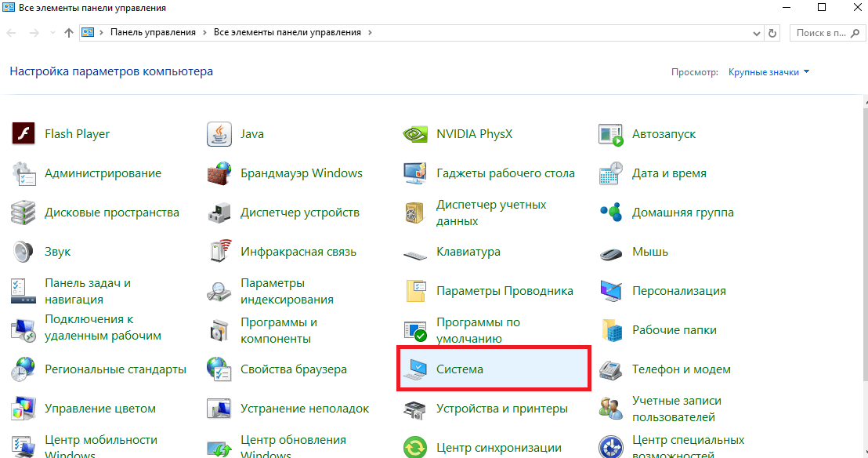Open the Мышь mouse icon
Viewport: 868px width, 458px height.
pos(611,254)
